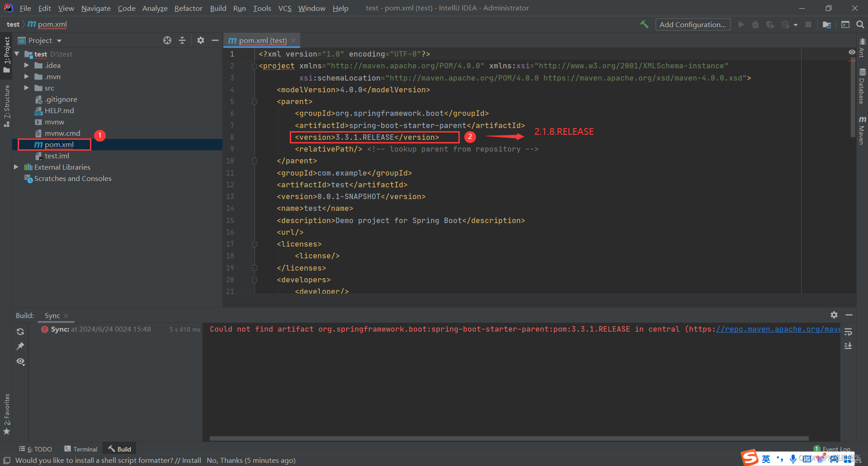Select test.iml in project tree

point(57,156)
